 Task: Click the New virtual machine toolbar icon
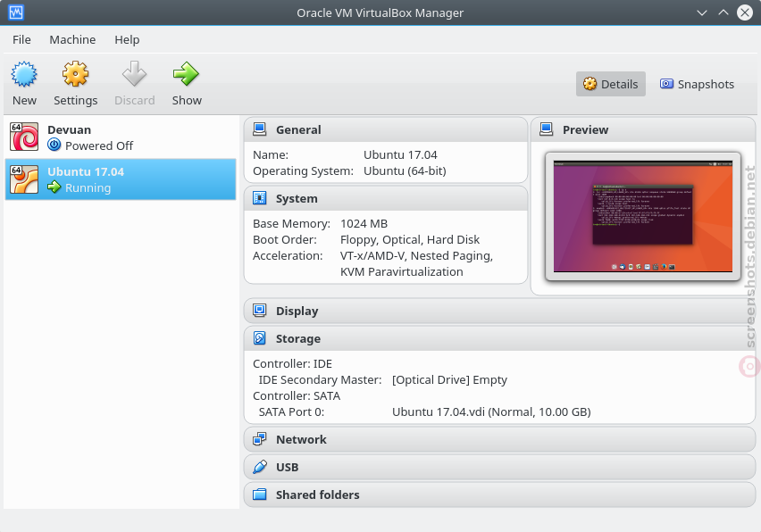(x=24, y=74)
